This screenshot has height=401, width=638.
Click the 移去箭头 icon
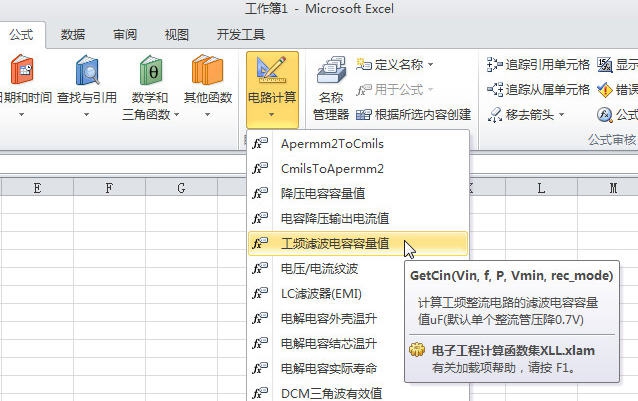tap(495, 115)
